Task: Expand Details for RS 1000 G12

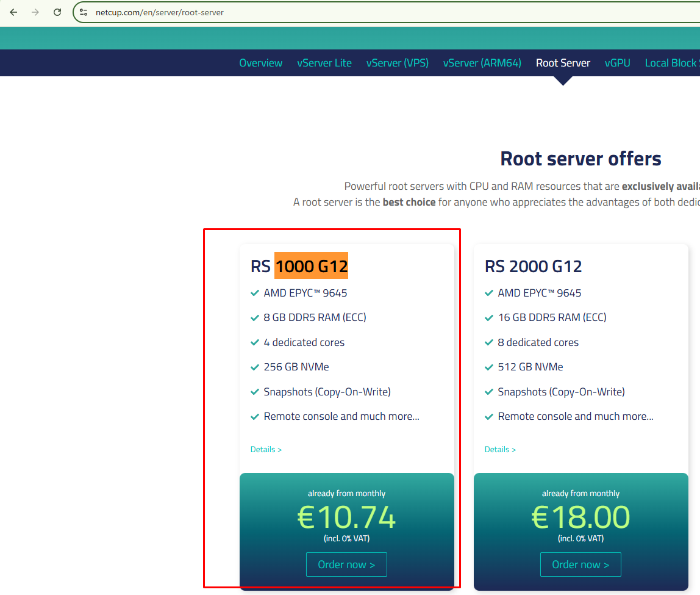Action: (266, 450)
